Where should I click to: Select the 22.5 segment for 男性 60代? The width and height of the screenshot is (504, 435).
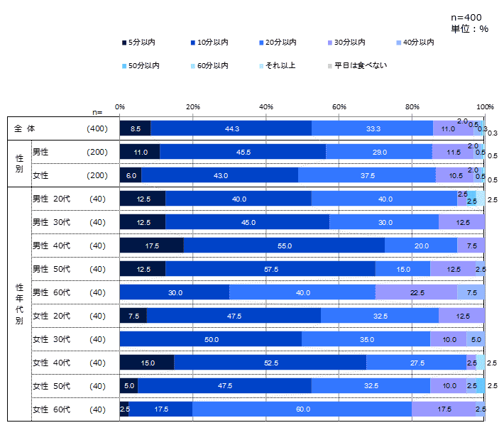pyautogui.click(x=417, y=292)
